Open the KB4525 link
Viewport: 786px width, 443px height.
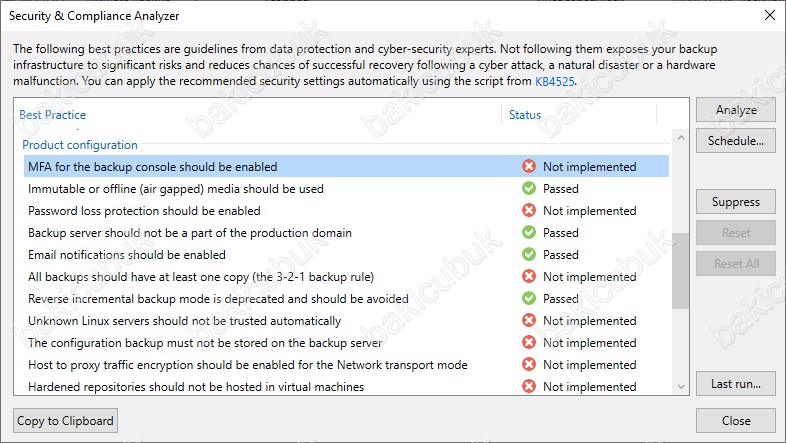554,81
